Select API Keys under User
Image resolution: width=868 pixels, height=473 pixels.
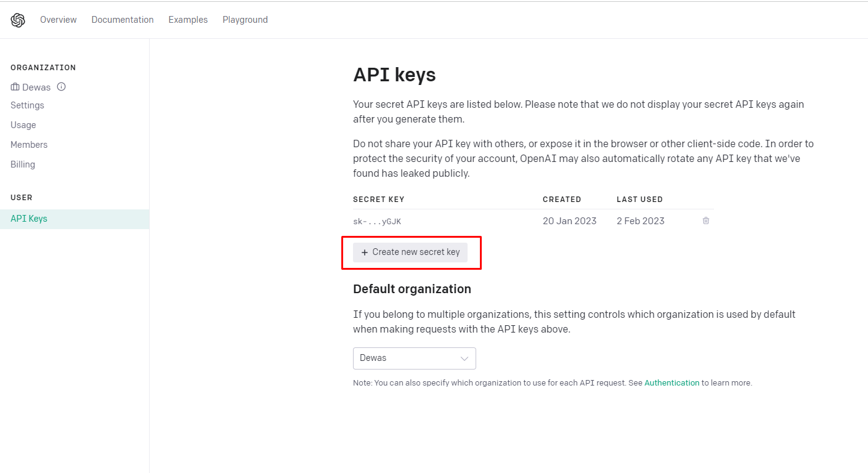tap(75, 219)
